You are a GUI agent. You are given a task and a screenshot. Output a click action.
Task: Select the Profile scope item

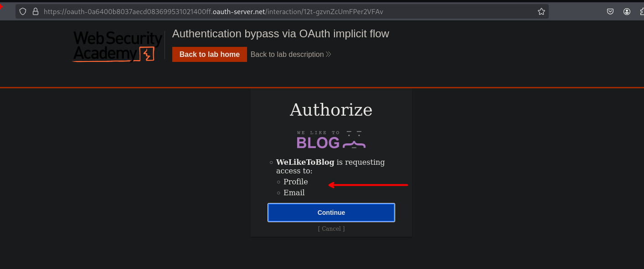click(x=295, y=182)
